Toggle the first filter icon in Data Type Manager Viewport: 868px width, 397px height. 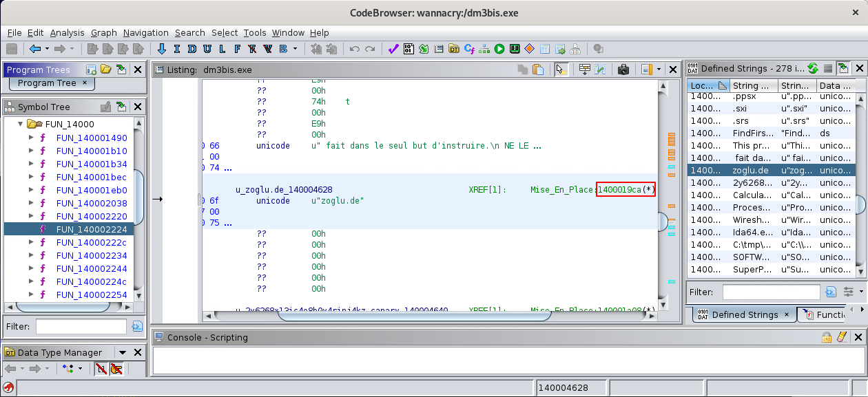pos(101,369)
